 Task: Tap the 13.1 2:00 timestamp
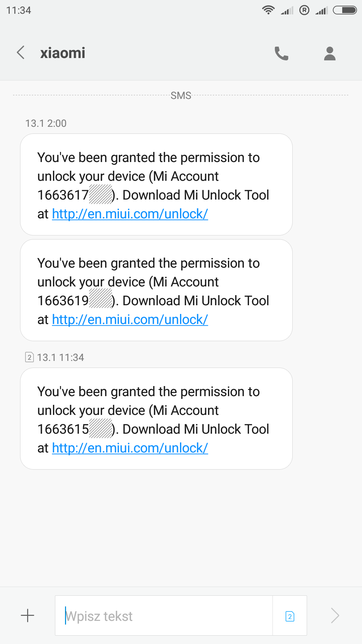coord(46,123)
